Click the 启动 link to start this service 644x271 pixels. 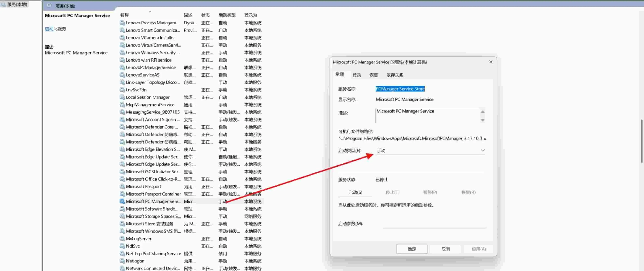(49, 29)
